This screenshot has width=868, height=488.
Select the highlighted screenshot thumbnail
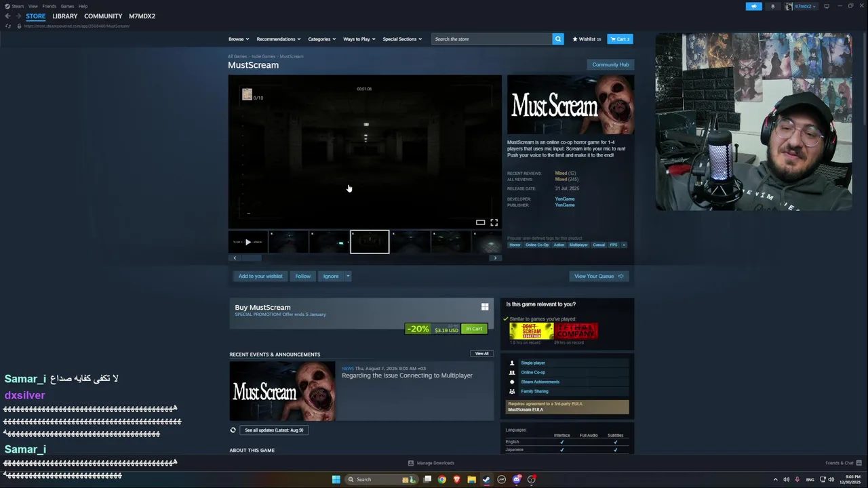tap(370, 242)
